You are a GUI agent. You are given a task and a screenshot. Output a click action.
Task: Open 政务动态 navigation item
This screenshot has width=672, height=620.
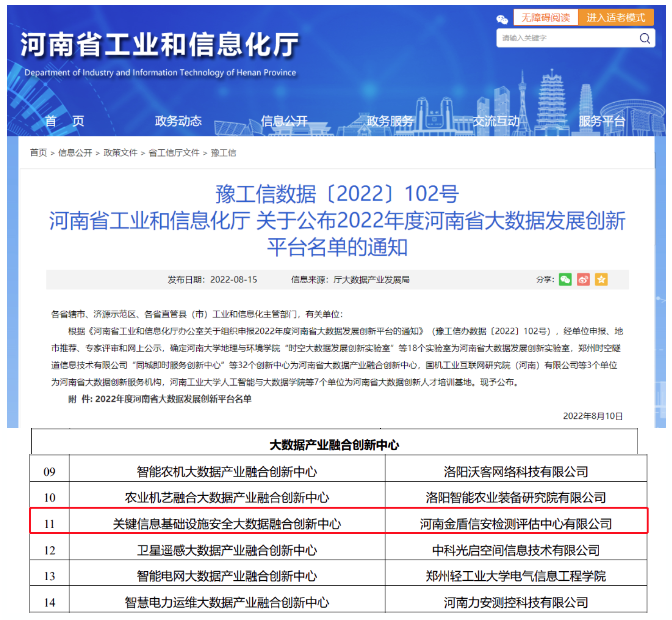point(178,121)
